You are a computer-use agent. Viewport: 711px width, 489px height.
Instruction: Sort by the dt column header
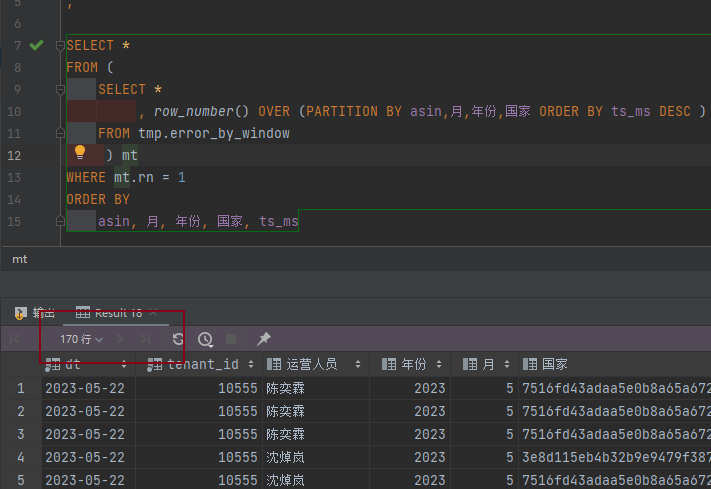point(88,364)
